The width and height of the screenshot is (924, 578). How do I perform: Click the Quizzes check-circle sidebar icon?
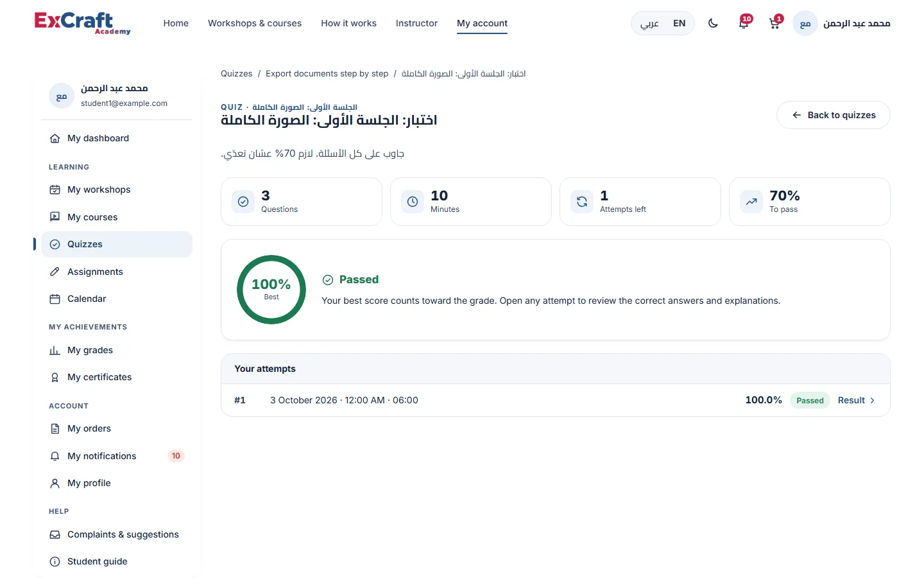click(55, 244)
